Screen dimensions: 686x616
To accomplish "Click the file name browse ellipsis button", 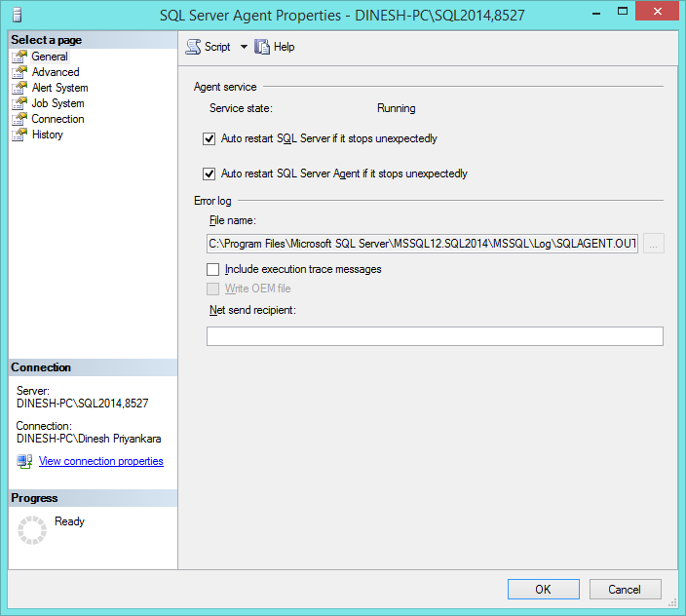I will pyautogui.click(x=654, y=244).
